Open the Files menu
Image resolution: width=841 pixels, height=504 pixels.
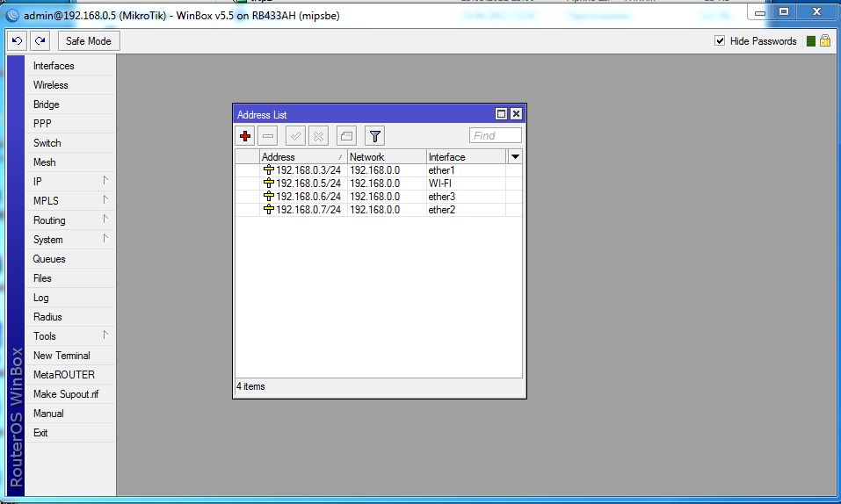(x=70, y=277)
